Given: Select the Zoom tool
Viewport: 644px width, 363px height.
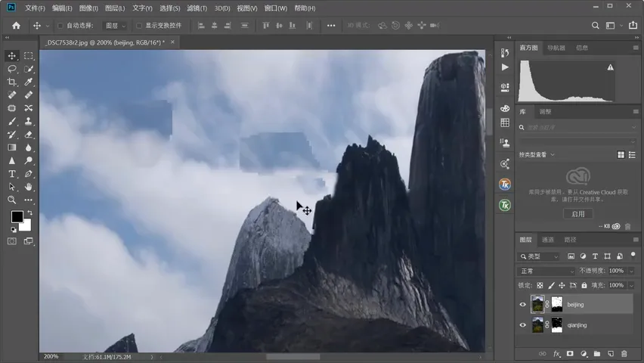Looking at the screenshot, I should (x=12, y=200).
